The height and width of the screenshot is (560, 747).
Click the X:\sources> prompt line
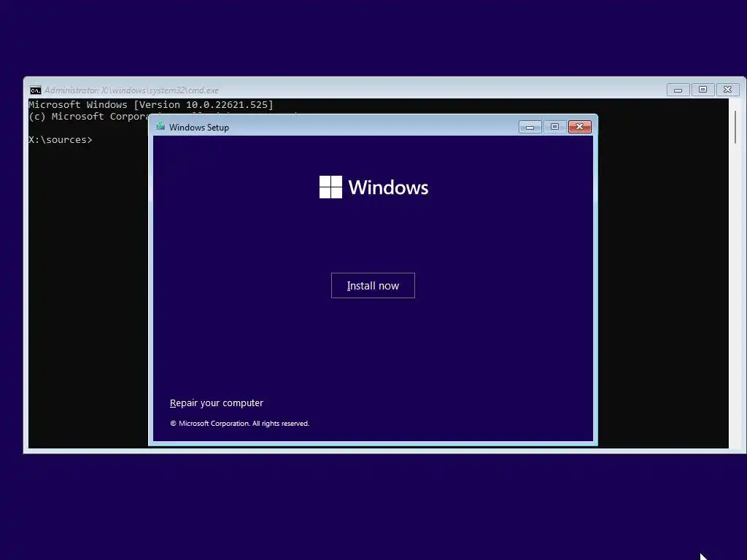click(61, 139)
